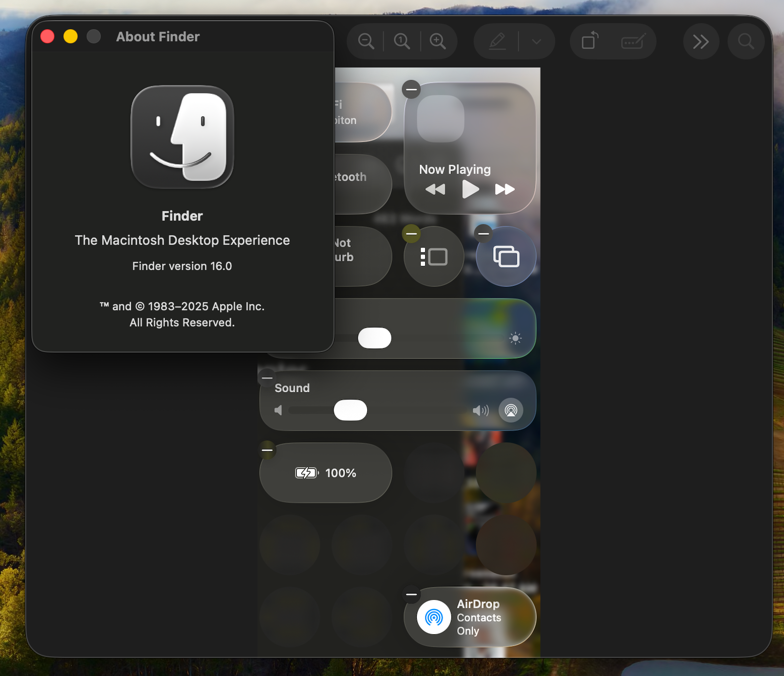Click the Finder version 16.0 text
784x676 pixels.
182,266
